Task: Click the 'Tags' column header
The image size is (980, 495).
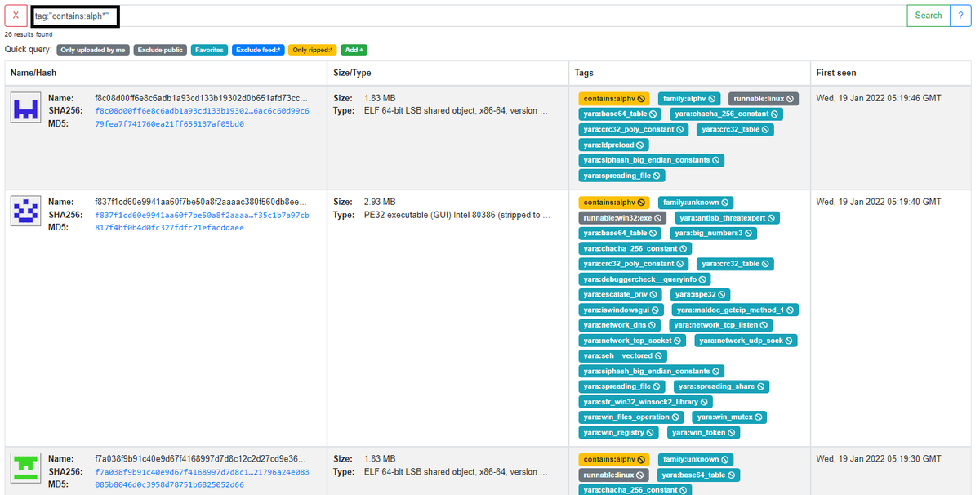Action: pos(584,73)
